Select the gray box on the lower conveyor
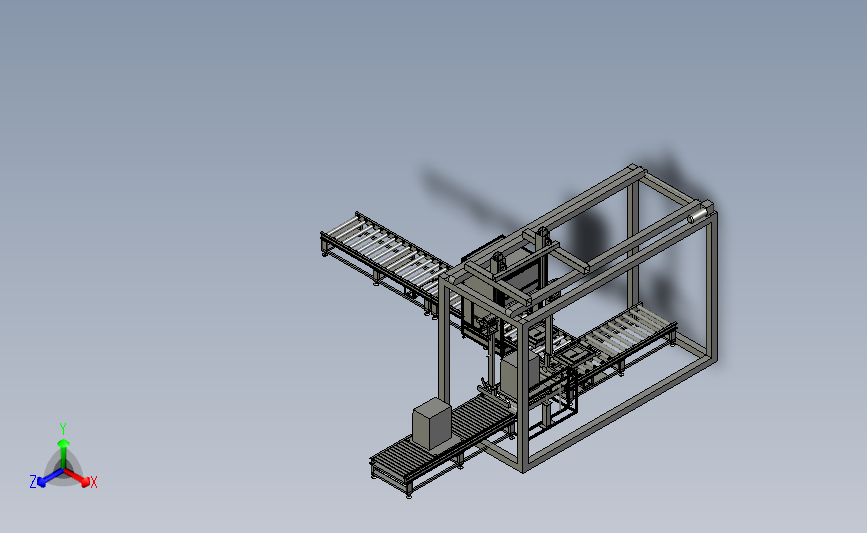 (x=432, y=423)
